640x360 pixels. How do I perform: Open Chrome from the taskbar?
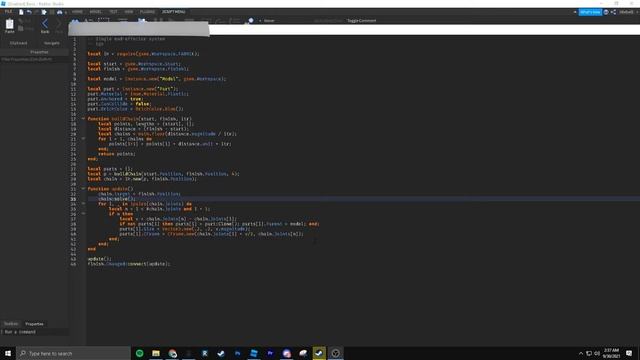click(172, 353)
